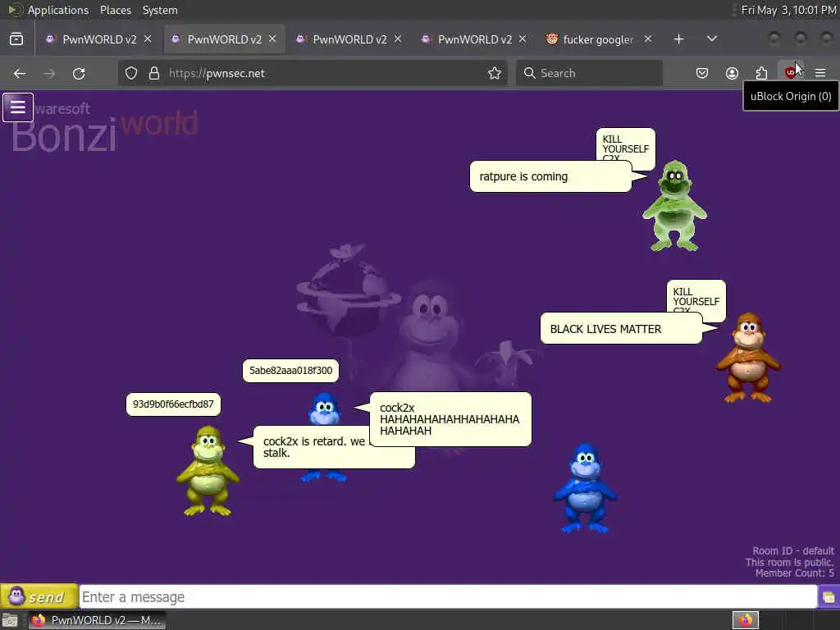Open the System menu

(160, 10)
